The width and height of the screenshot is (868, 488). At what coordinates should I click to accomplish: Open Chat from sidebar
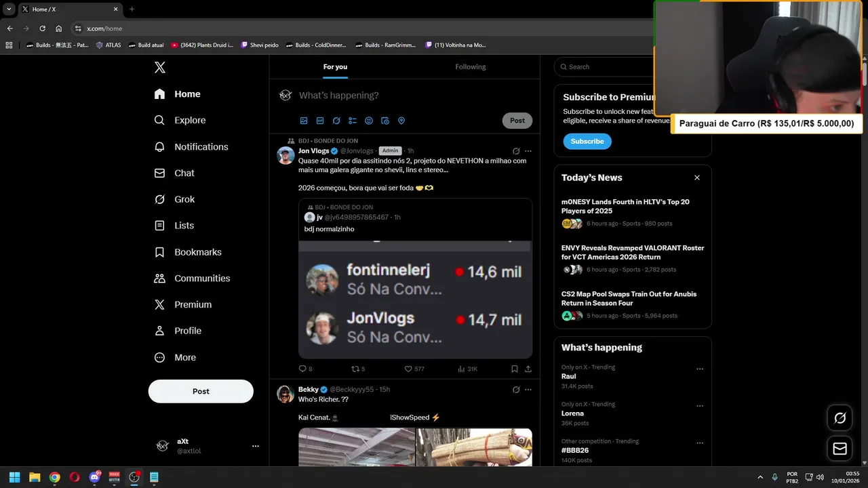pos(174,173)
